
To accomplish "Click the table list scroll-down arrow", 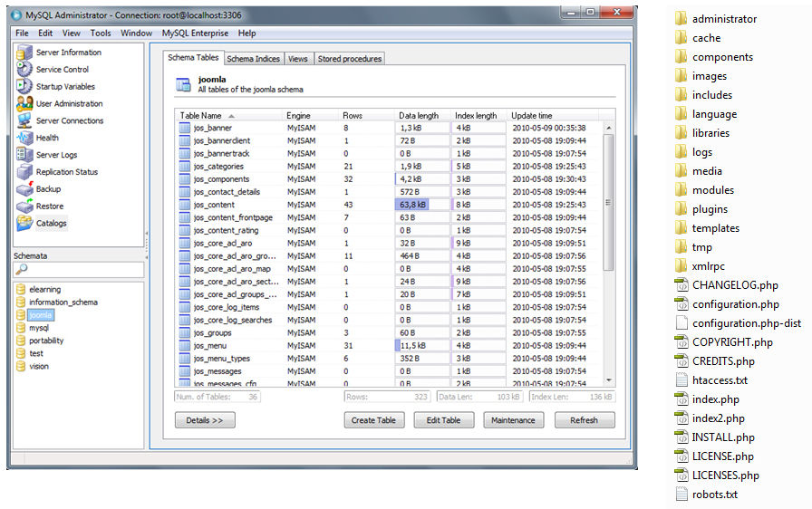I will (x=609, y=380).
